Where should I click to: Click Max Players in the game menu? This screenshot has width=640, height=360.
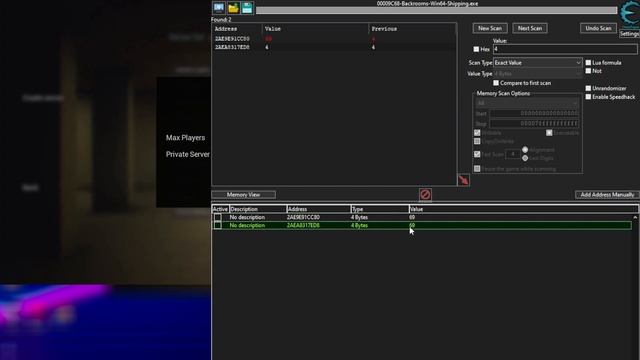185,138
